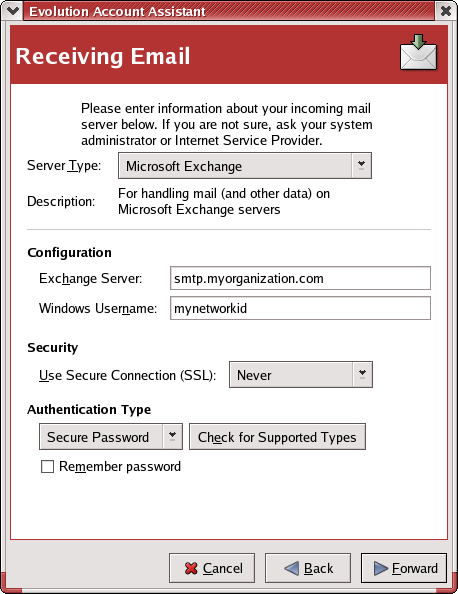The width and height of the screenshot is (458, 594).
Task: Open the window menu arrow in title bar
Action: coord(13,11)
